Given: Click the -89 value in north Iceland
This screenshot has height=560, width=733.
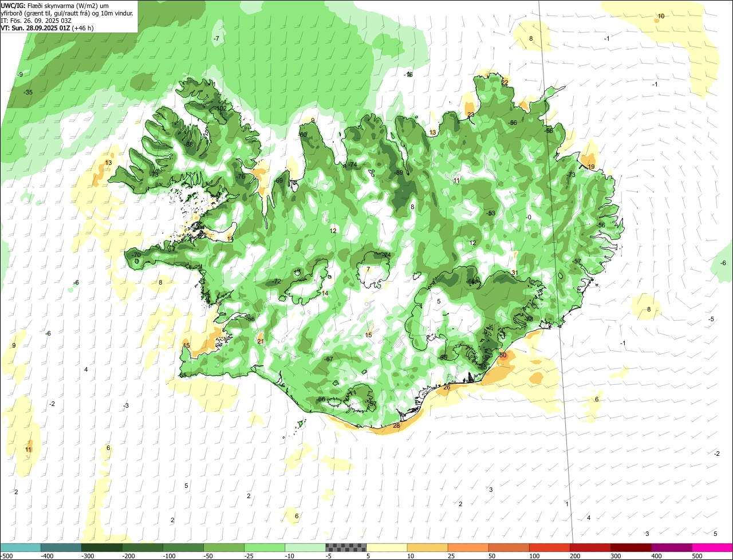Looking at the screenshot, I should click(399, 173).
